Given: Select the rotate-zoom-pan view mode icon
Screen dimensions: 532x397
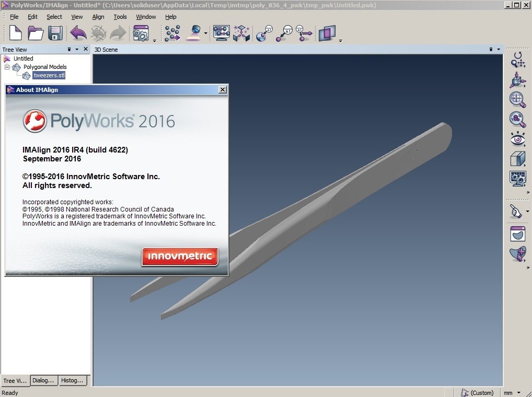Looking at the screenshot, I should click(x=518, y=60).
